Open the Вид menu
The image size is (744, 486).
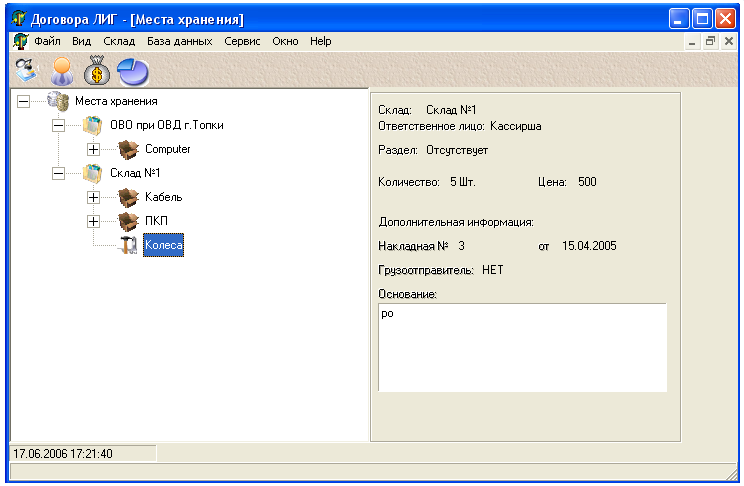pyautogui.click(x=82, y=41)
